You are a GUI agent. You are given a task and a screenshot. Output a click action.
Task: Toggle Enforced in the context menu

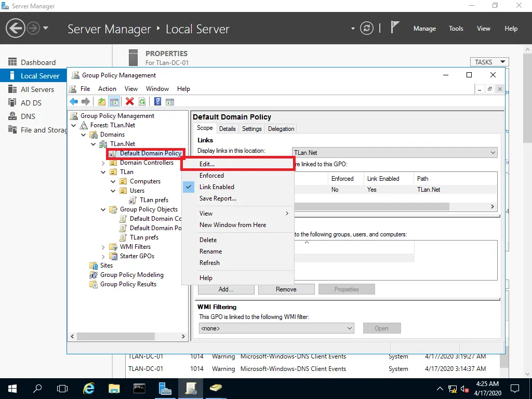(238, 176)
